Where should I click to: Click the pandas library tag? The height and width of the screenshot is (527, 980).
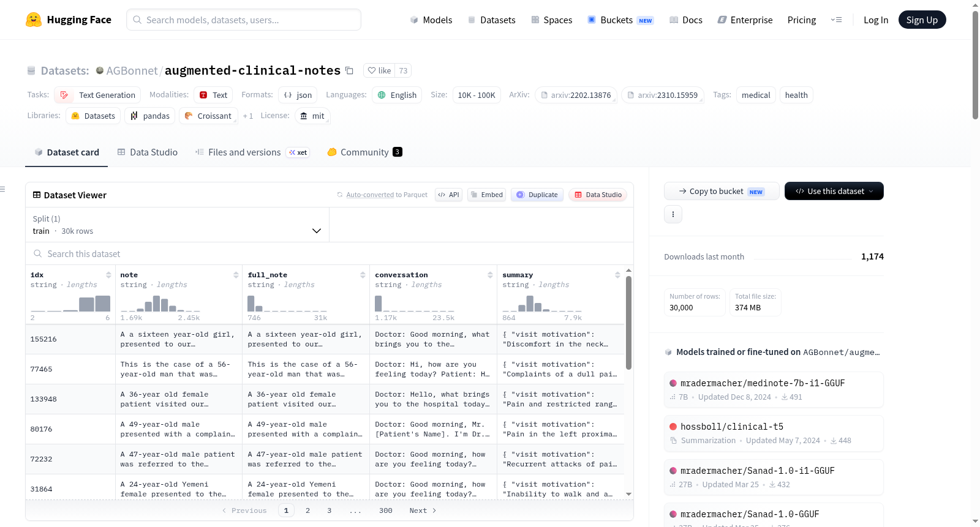pos(150,116)
